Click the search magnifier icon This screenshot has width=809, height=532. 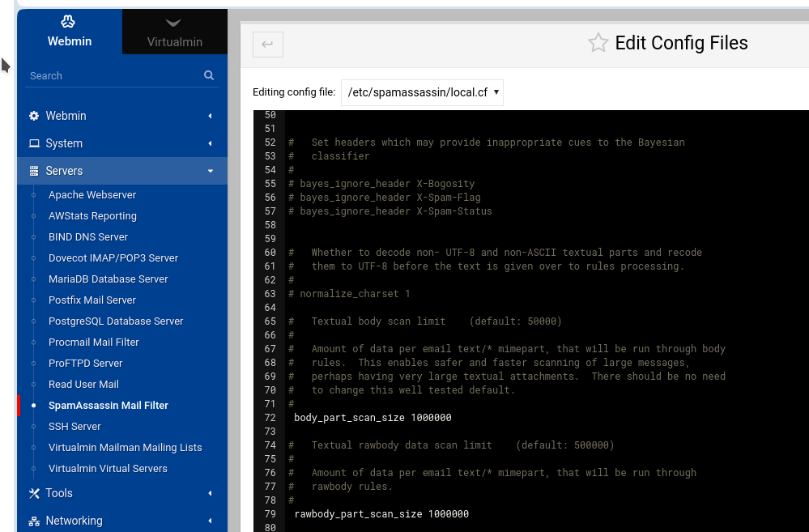tap(209, 75)
